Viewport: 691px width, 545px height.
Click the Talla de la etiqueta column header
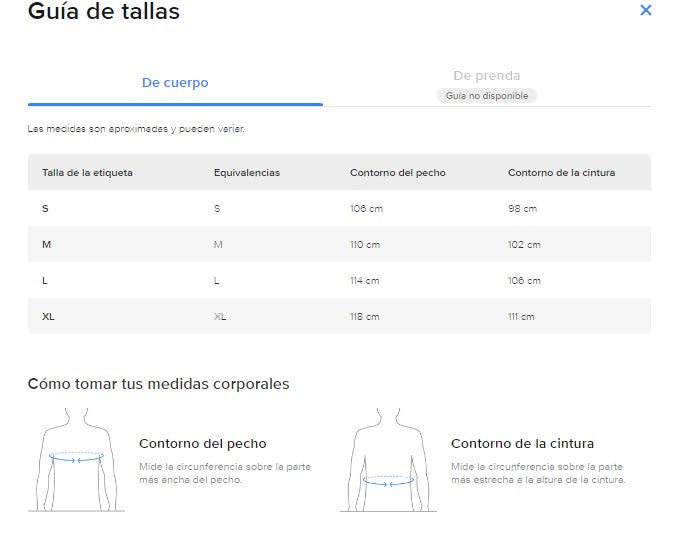pyautogui.click(x=87, y=173)
